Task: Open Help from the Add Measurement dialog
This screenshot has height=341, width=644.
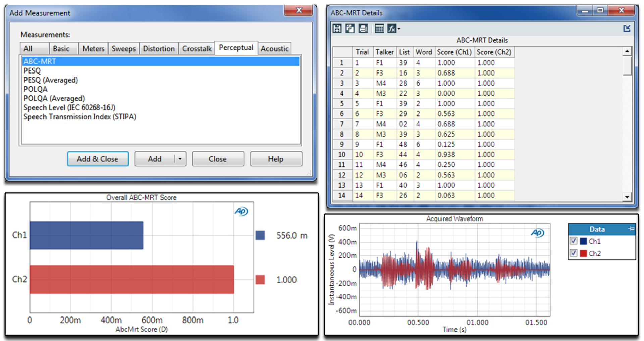Action: (276, 159)
